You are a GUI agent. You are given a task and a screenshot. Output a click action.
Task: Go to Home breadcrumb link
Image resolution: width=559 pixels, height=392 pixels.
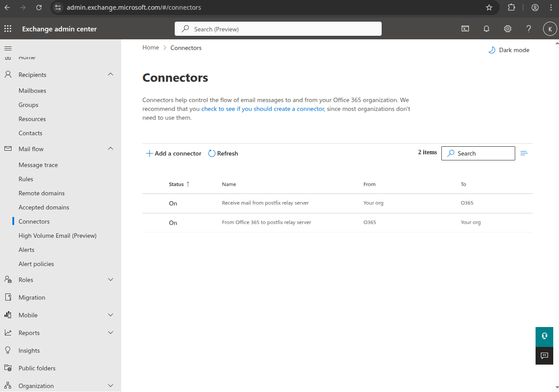tap(150, 47)
